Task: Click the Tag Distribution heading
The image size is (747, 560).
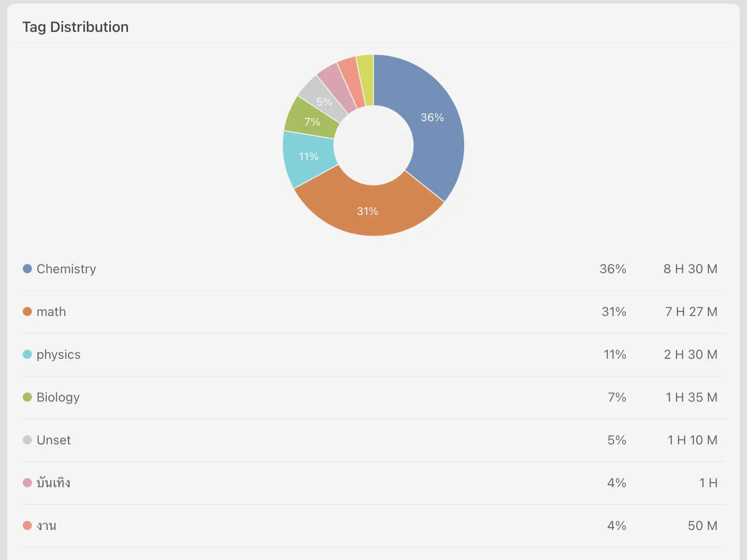Action: [76, 27]
